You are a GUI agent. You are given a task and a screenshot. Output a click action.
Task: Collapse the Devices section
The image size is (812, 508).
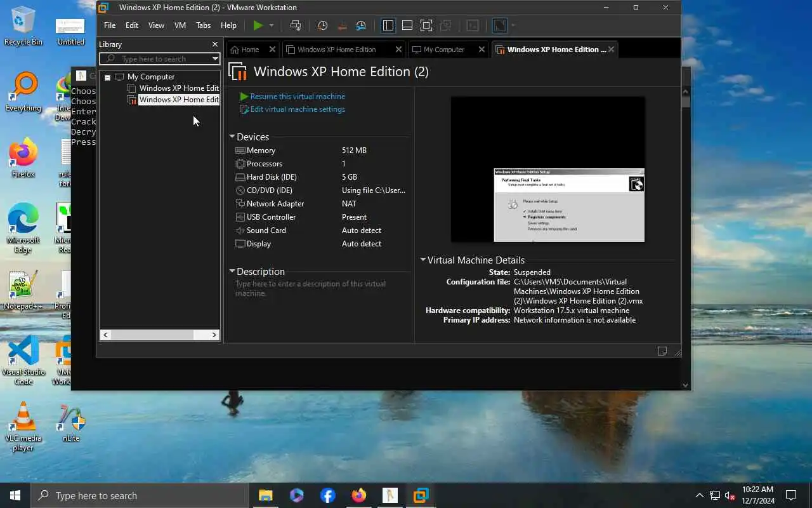coord(232,137)
